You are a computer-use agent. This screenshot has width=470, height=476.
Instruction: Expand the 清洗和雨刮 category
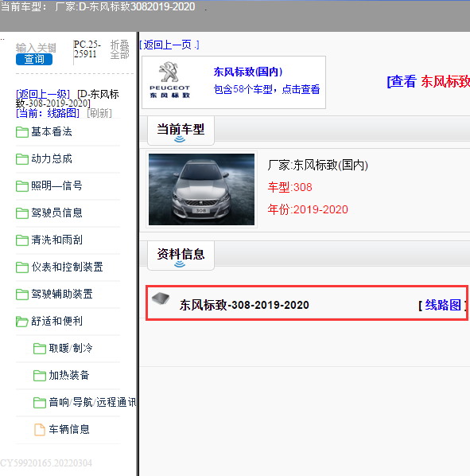[x=56, y=240]
